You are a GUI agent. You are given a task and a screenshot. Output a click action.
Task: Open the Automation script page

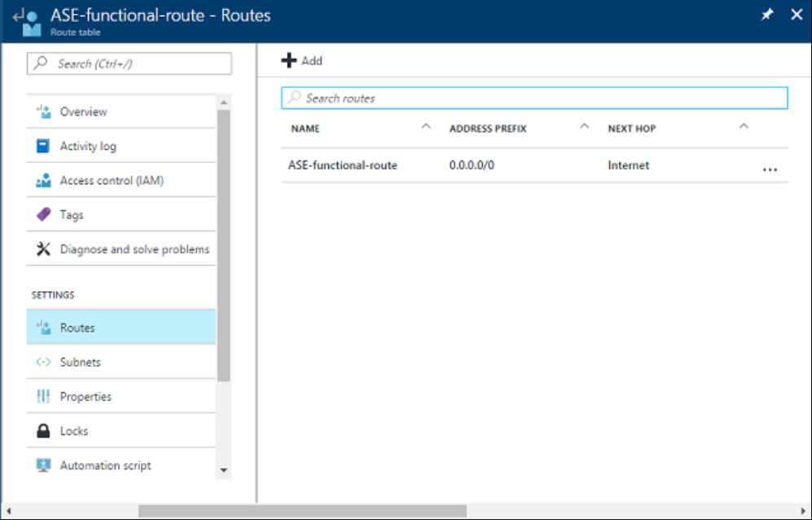121,465
